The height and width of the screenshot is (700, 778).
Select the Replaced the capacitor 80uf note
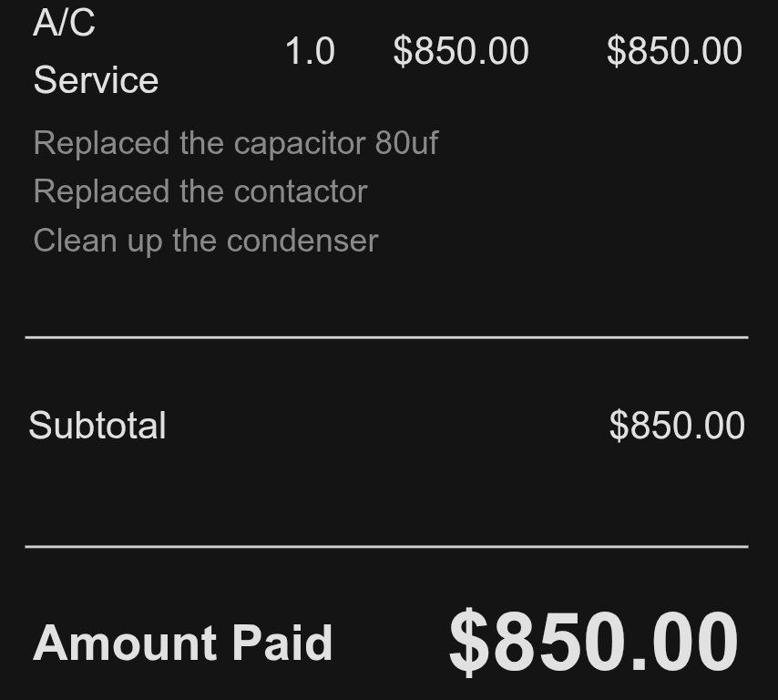coord(236,143)
